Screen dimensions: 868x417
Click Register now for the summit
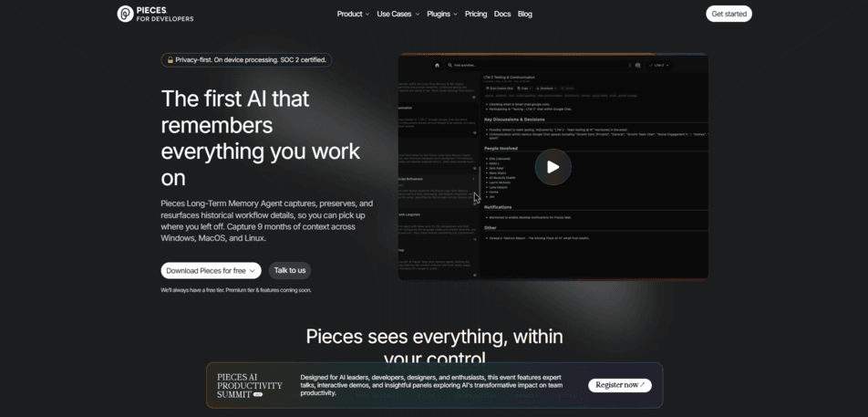[x=619, y=385]
